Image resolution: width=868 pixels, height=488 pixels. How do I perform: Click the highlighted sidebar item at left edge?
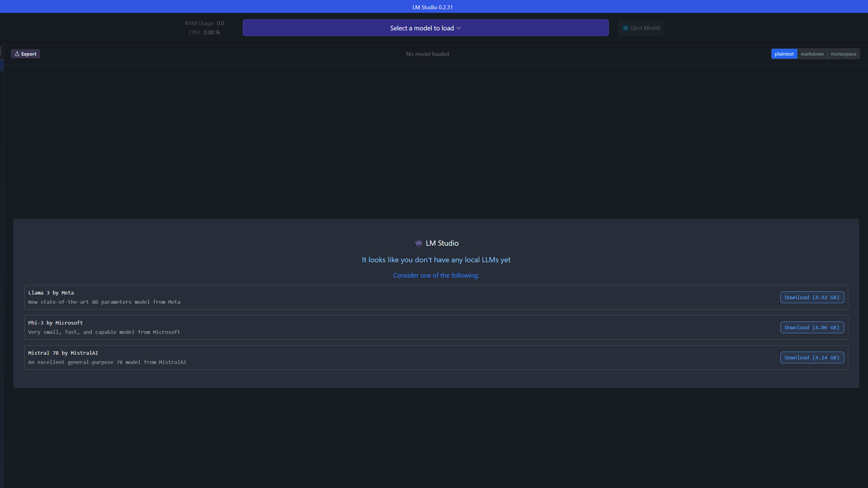(x=2, y=65)
